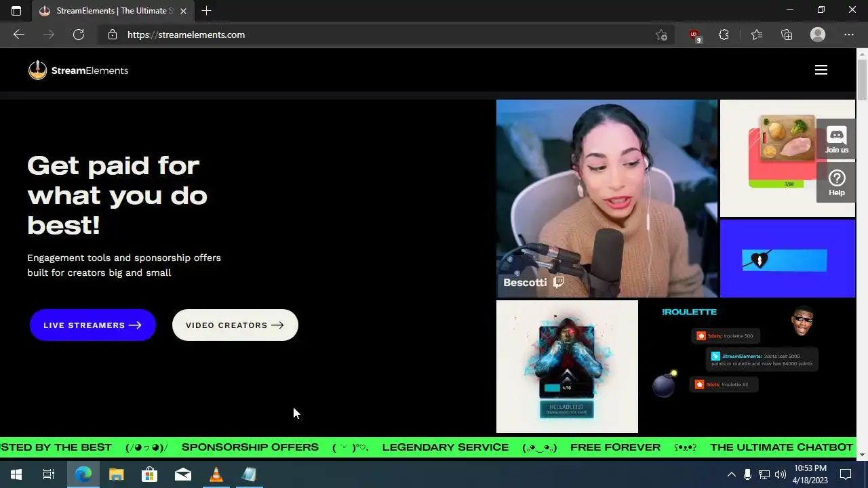Open tab actions menu

click(x=16, y=11)
